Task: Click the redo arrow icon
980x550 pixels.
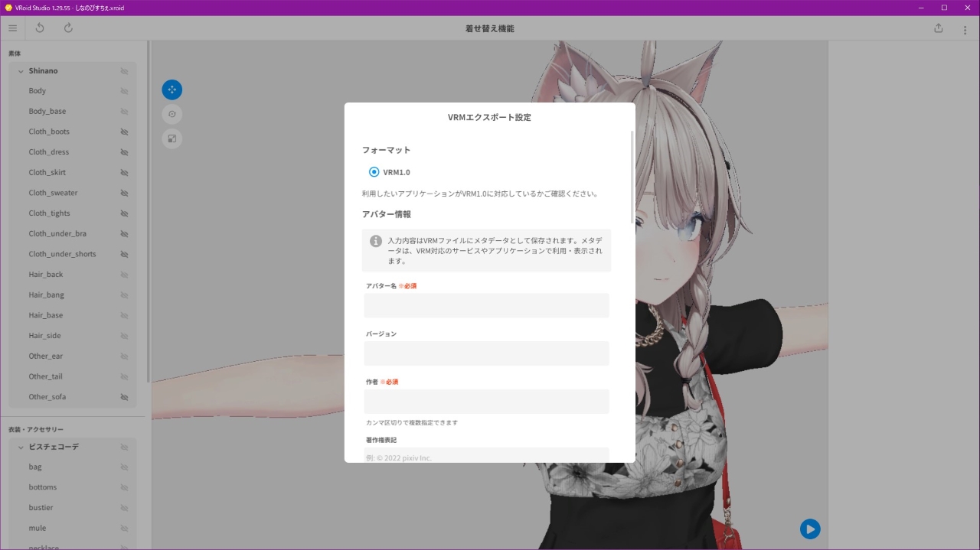Action: tap(68, 28)
